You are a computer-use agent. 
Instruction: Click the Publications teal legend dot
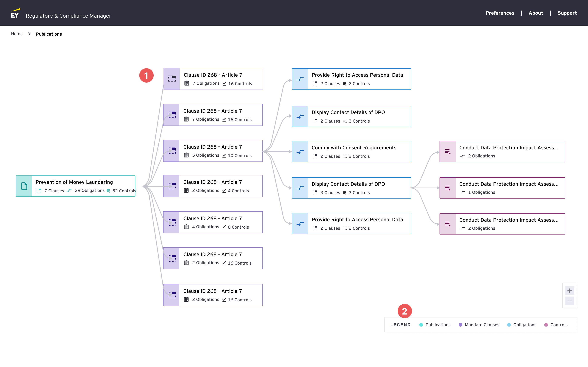pyautogui.click(x=421, y=325)
